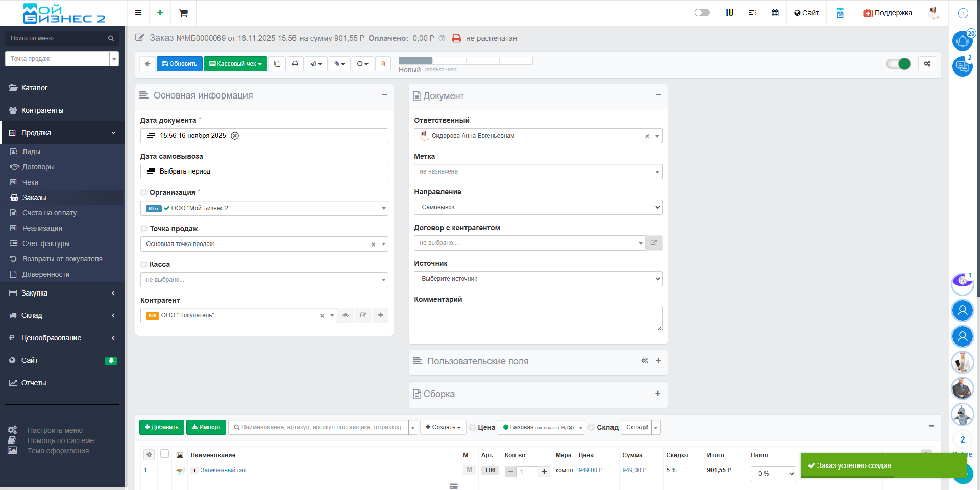Open the Кассовый чек dropdown
Viewport: 980px width, 490px height.
point(235,64)
